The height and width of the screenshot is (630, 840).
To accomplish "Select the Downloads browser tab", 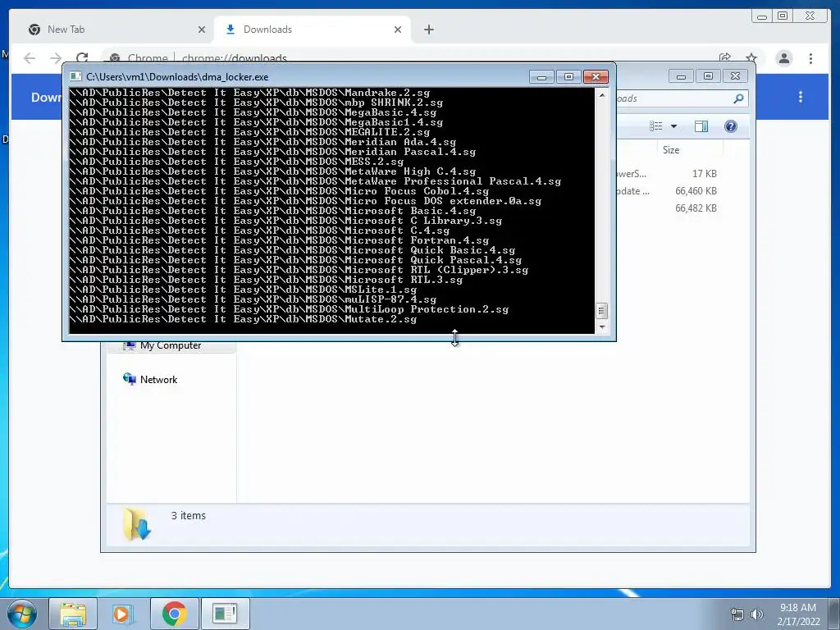I will click(313, 30).
